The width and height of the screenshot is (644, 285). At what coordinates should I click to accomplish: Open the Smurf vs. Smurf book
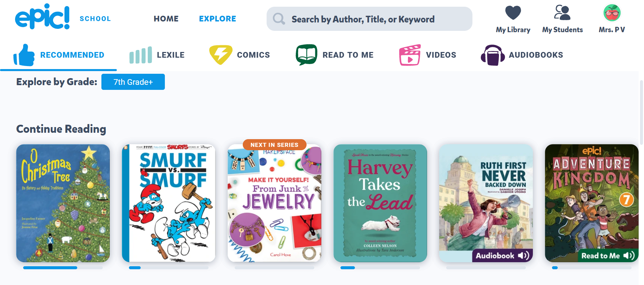pos(169,203)
